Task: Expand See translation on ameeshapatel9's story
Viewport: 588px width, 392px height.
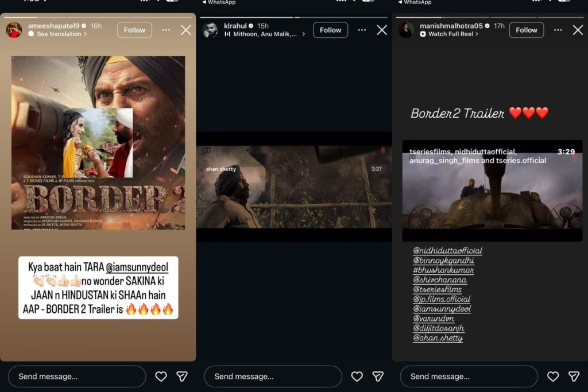Action: tap(61, 34)
